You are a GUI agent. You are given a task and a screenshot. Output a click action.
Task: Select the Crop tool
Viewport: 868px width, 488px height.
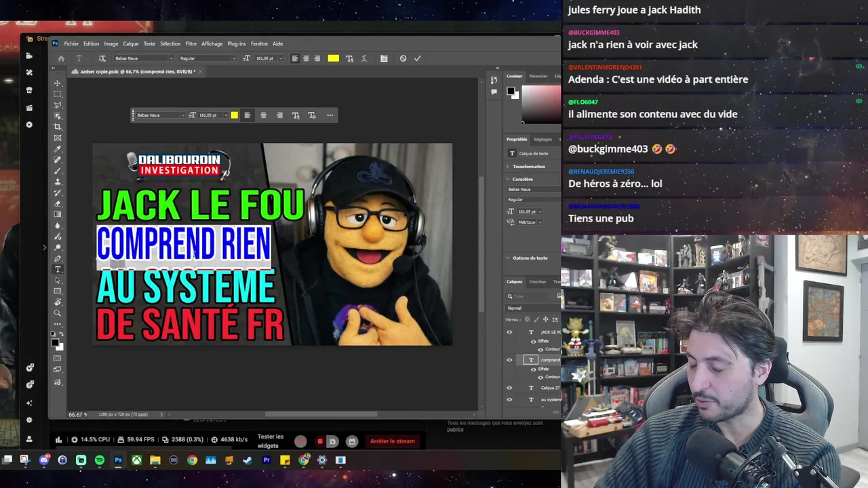coord(58,127)
